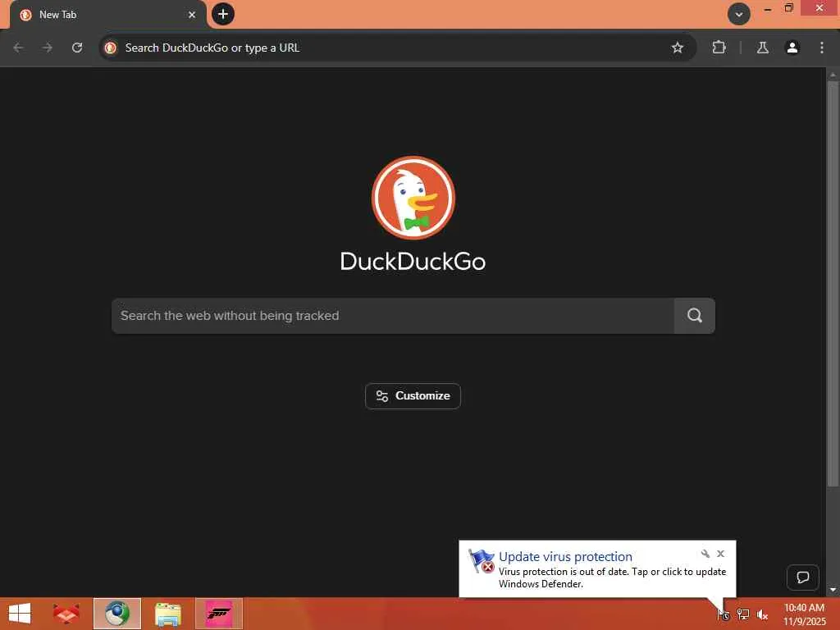Focus the address bar search field
The height and width of the screenshot is (630, 840).
398,48
